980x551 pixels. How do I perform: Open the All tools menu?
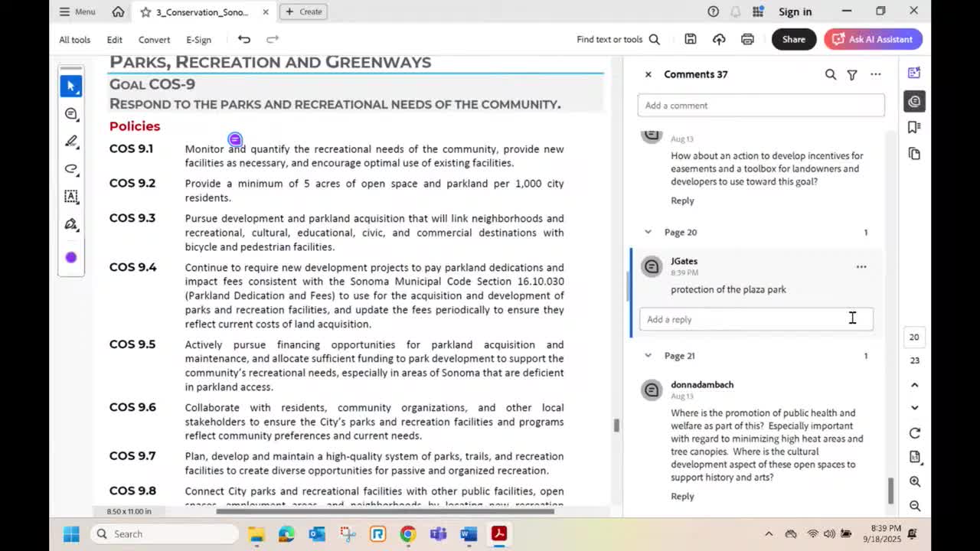coord(74,40)
